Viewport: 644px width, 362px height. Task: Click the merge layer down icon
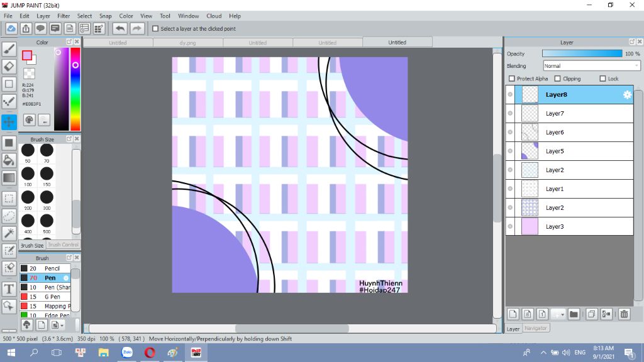click(606, 314)
